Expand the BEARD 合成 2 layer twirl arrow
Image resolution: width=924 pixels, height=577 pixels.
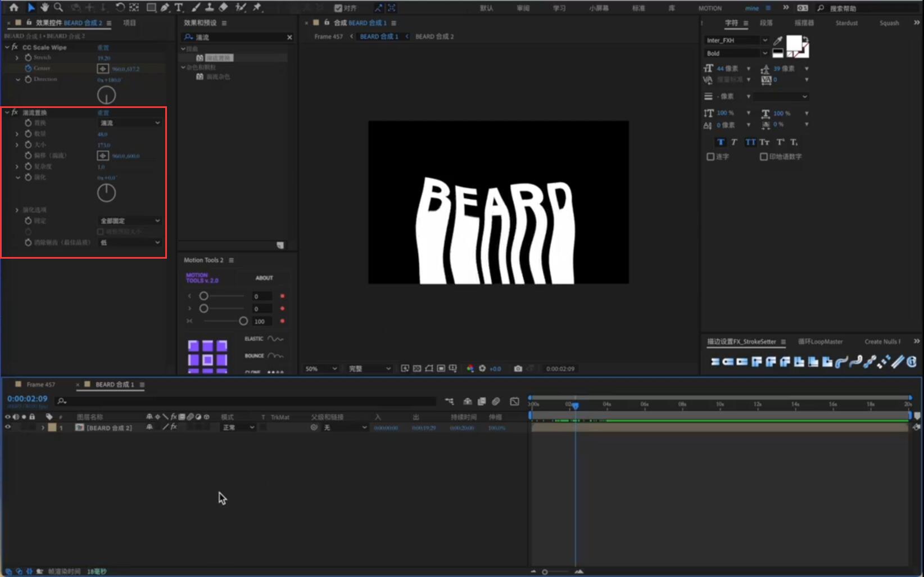[x=43, y=428]
